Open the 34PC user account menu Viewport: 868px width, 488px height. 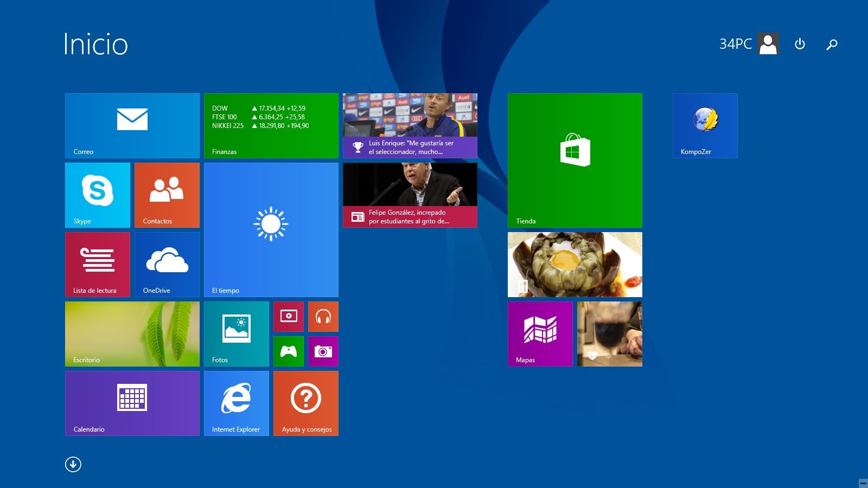(749, 44)
